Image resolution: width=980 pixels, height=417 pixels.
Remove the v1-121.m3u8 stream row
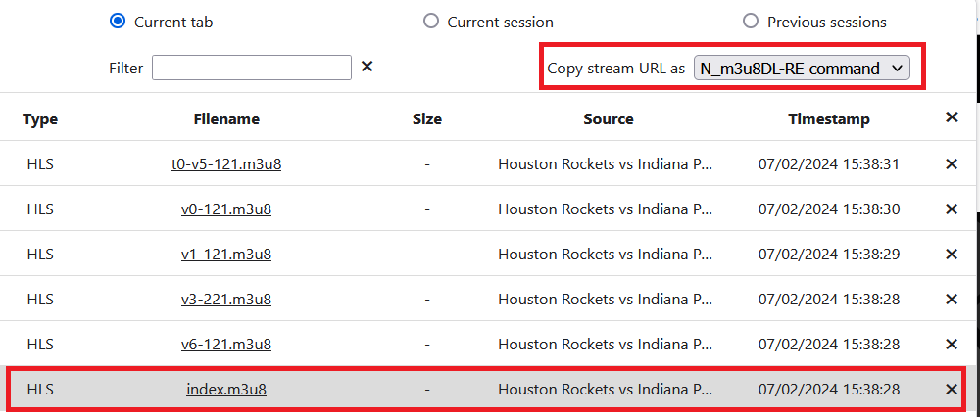[x=951, y=255]
